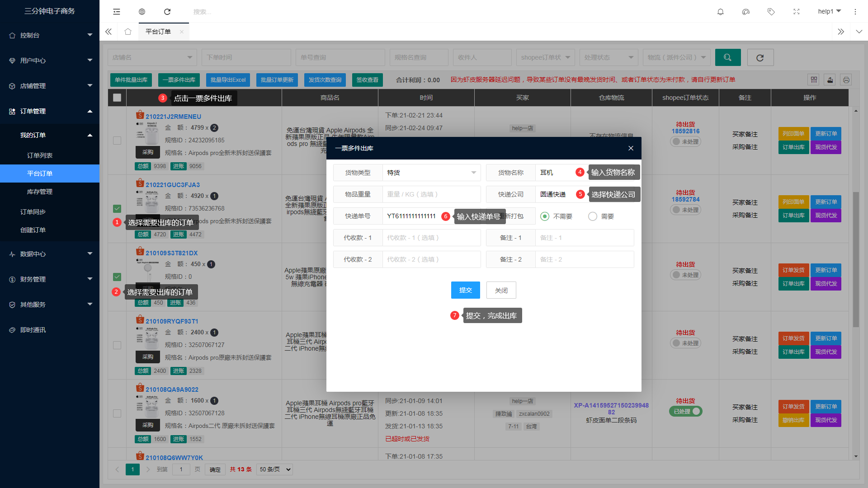Click the 关闭 button in dialog
This screenshot has height=488, width=868.
[501, 290]
